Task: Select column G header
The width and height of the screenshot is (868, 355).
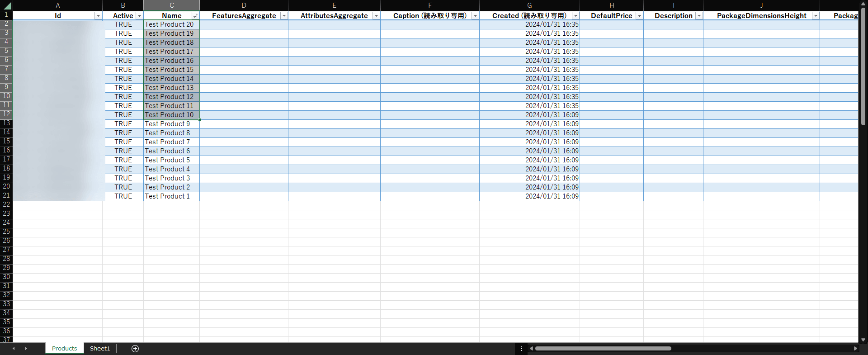Action: (529, 5)
